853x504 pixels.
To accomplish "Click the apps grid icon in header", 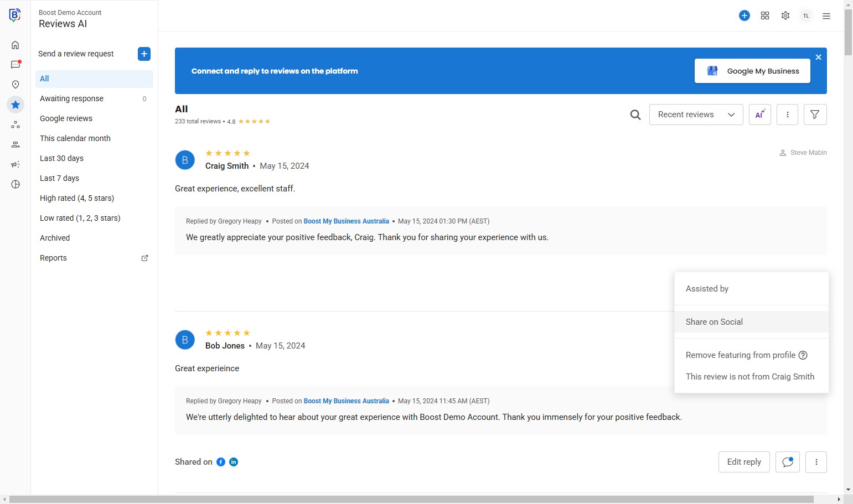I will pos(765,16).
